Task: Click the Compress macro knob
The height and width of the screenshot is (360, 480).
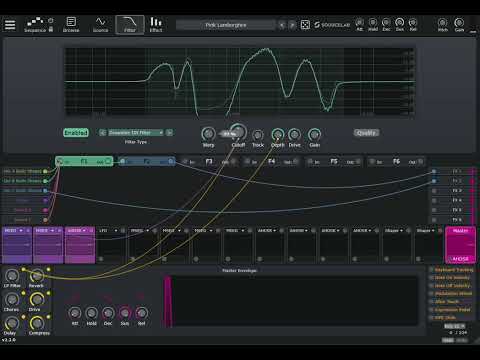Action: tap(37, 323)
